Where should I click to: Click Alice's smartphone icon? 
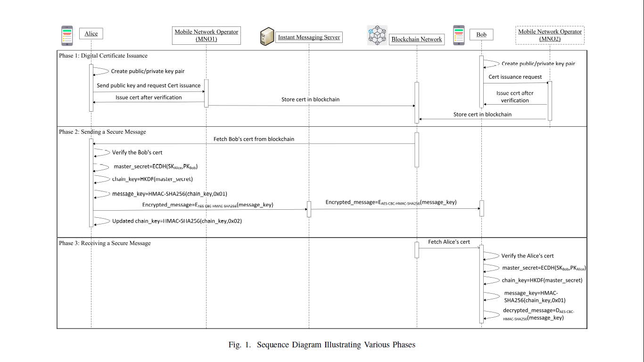click(67, 35)
